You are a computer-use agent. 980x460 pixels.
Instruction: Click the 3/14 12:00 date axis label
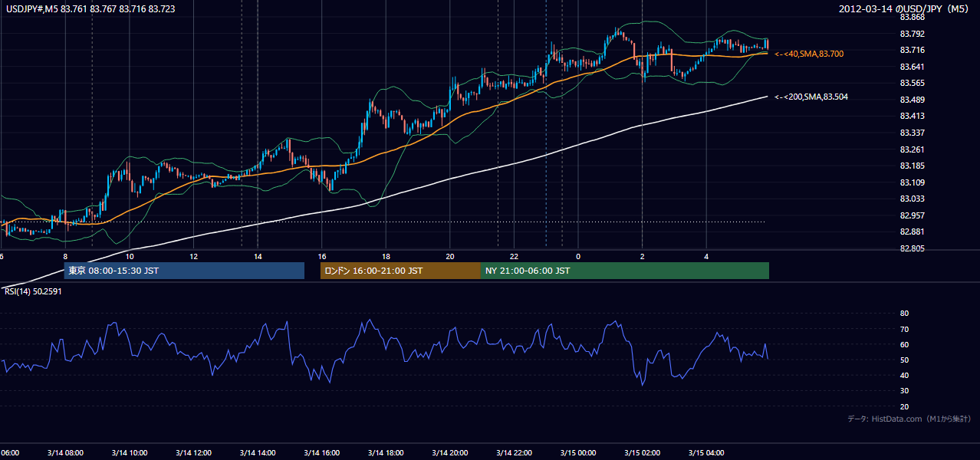click(193, 452)
